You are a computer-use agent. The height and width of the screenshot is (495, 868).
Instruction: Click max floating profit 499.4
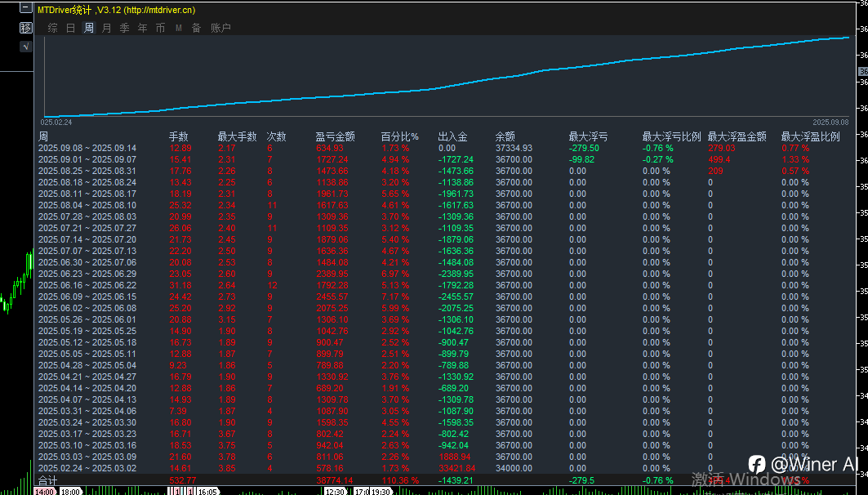pyautogui.click(x=719, y=159)
